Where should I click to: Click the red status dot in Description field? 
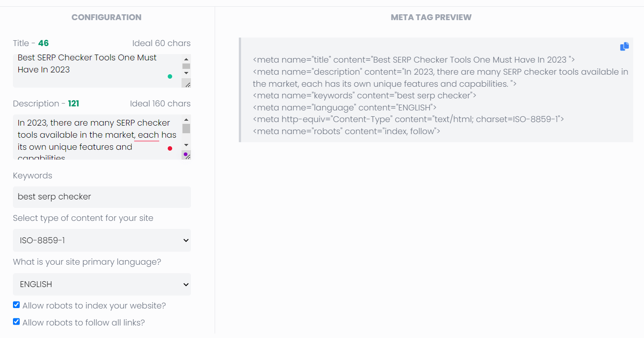click(169, 148)
